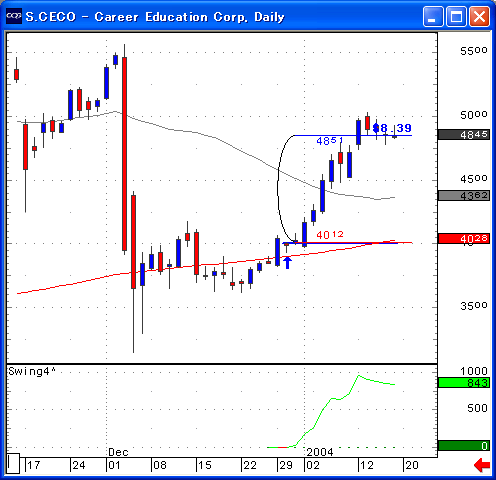Screen dimensions: 496x480
Task: Close the Career Education Corp chart window
Action: click(479, 16)
